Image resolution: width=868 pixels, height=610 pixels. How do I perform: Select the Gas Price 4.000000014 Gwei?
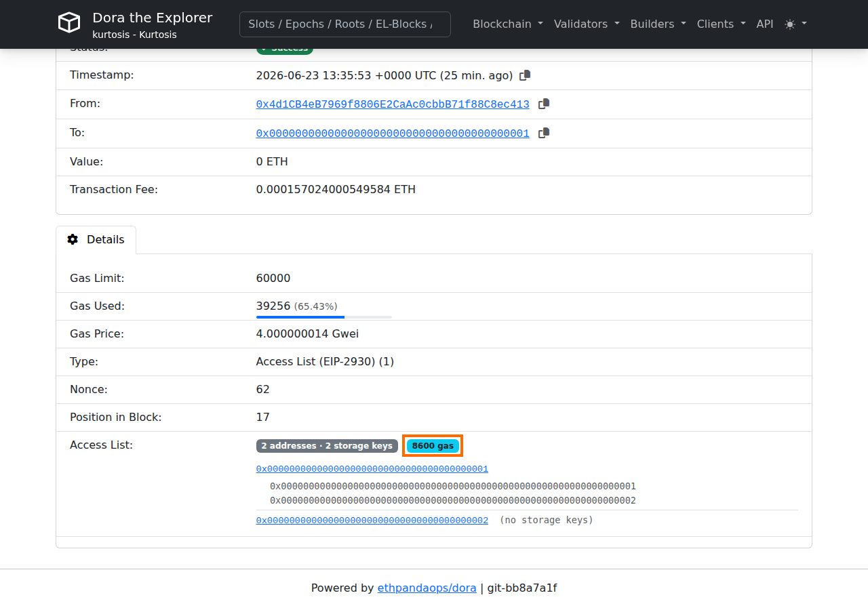307,333
